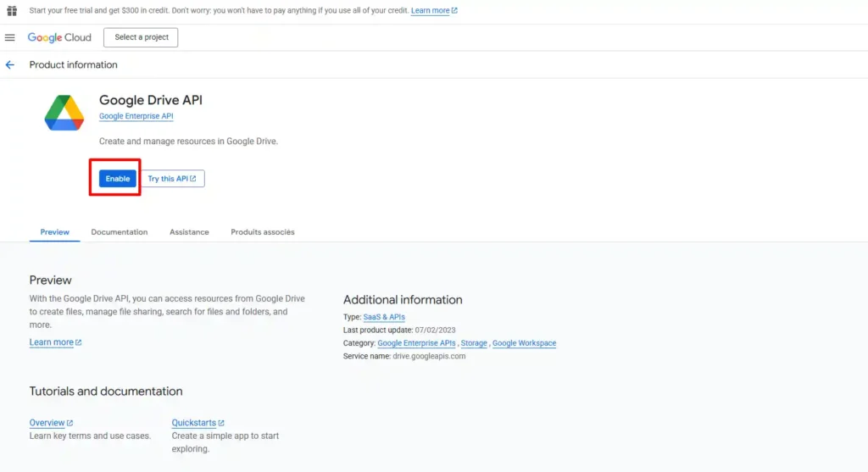The height and width of the screenshot is (472, 868).
Task: Open the Google Enterprise APIs category link
Action: (x=416, y=343)
